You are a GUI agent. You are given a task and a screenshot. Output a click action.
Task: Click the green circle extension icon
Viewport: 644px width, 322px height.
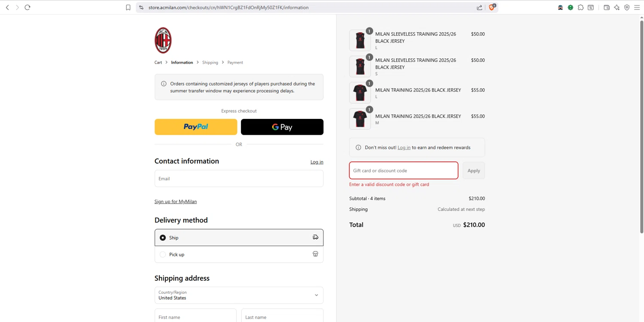570,7
